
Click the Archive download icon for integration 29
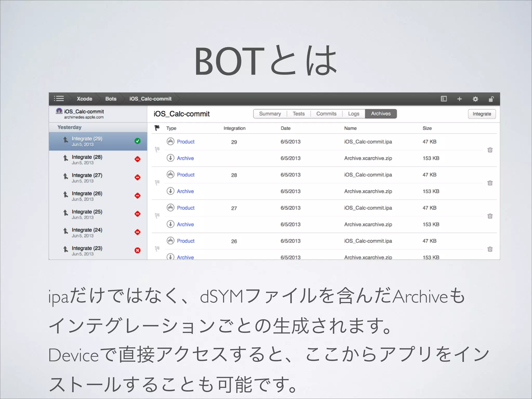point(170,158)
